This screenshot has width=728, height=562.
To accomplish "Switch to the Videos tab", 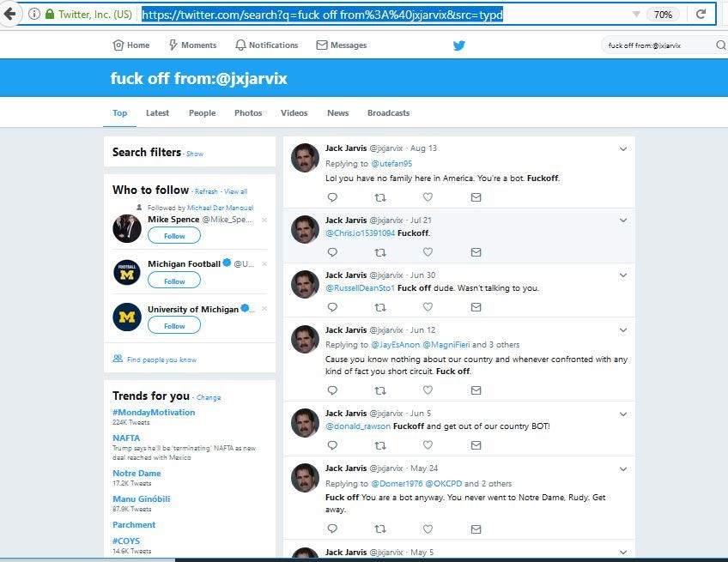I will pos(294,112).
